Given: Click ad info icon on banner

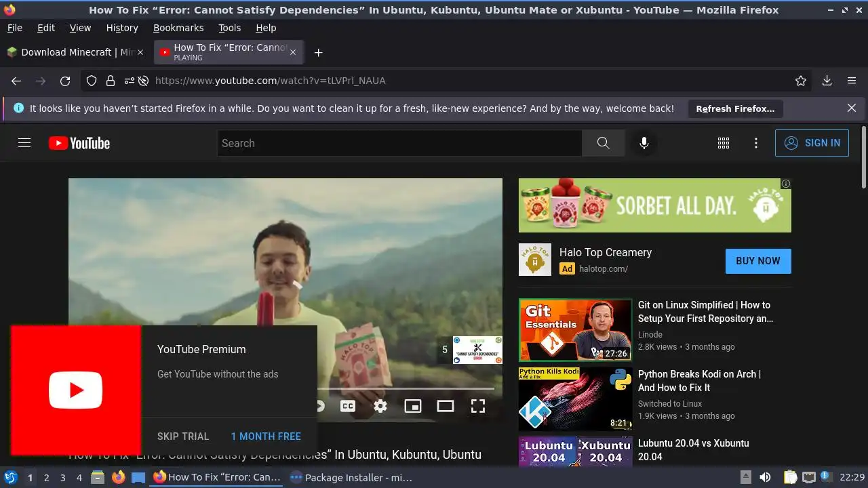Looking at the screenshot, I should (x=786, y=184).
